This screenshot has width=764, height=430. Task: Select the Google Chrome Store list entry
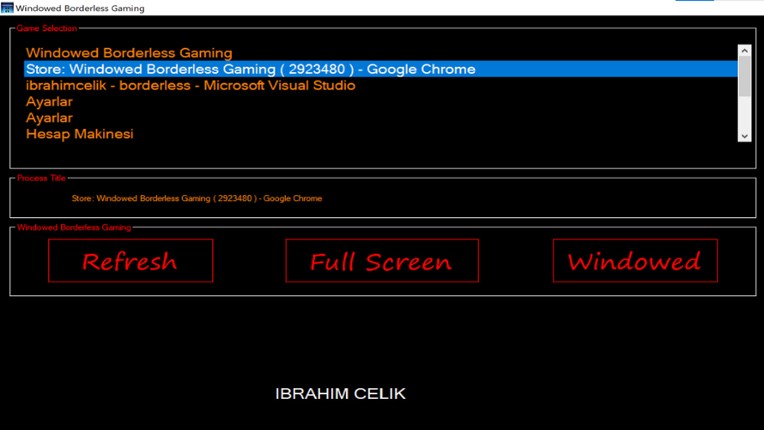tap(381, 69)
